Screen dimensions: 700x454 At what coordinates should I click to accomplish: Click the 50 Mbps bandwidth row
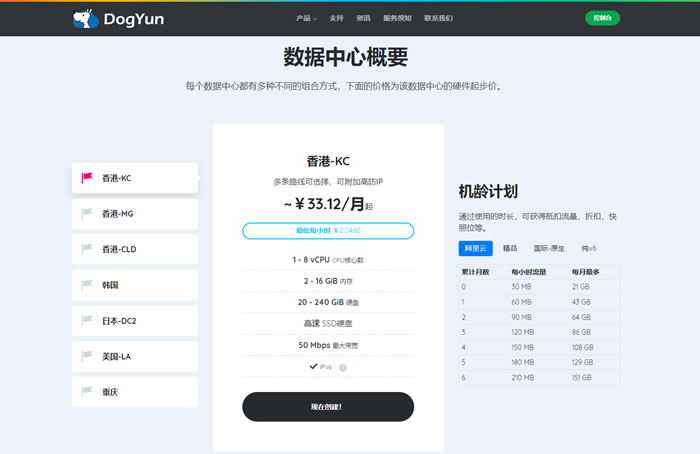[x=328, y=345]
